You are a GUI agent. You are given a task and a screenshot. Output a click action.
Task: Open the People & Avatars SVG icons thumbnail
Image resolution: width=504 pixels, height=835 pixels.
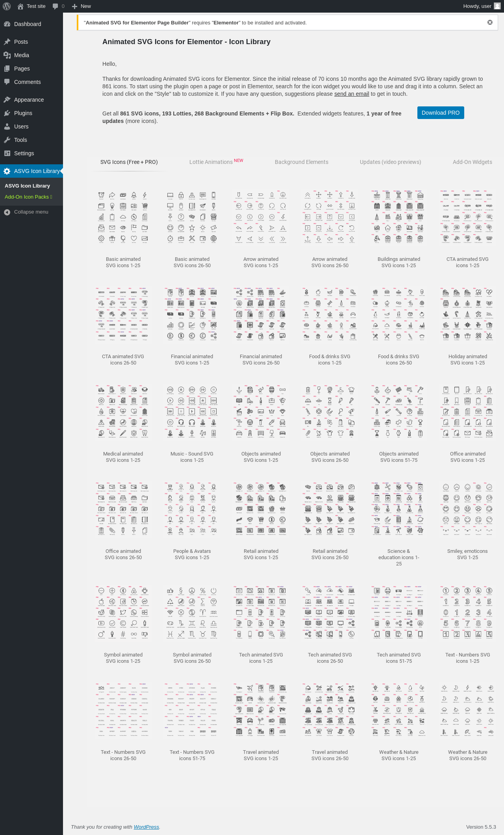click(192, 509)
